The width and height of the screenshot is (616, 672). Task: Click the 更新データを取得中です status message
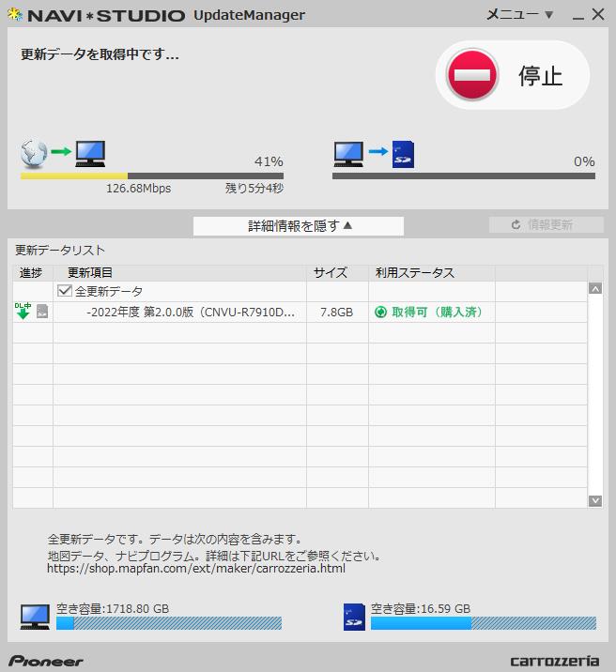pos(100,54)
